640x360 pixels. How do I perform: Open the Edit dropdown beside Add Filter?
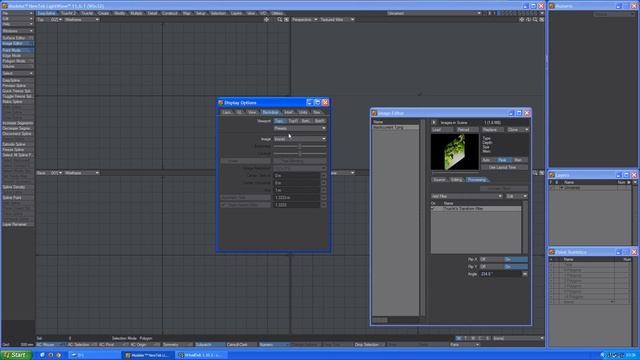click(x=516, y=196)
